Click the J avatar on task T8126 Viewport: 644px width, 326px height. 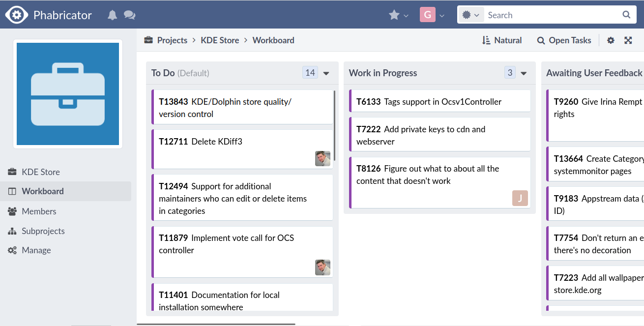coord(520,198)
